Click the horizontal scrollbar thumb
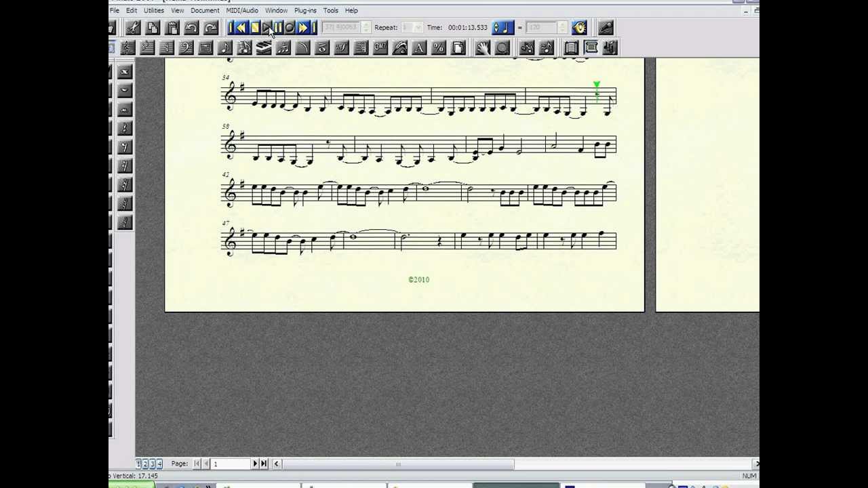 click(x=398, y=464)
